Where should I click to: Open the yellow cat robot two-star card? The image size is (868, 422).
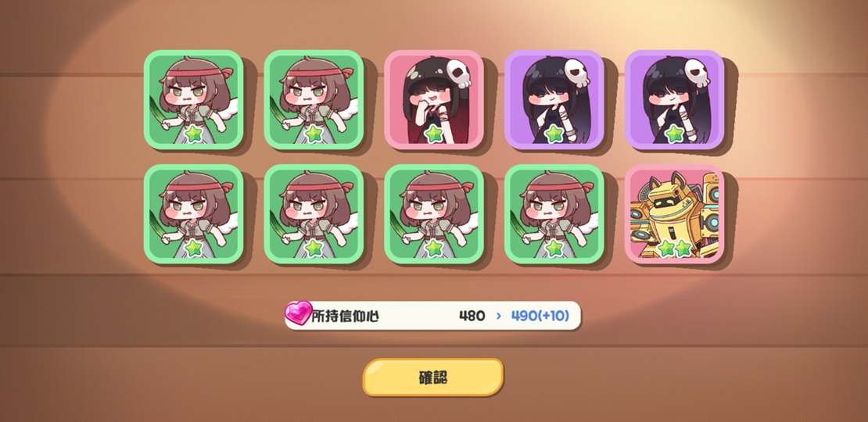click(674, 213)
